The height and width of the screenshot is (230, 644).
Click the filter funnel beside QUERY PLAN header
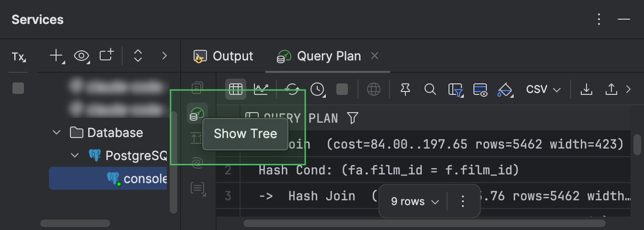click(353, 118)
